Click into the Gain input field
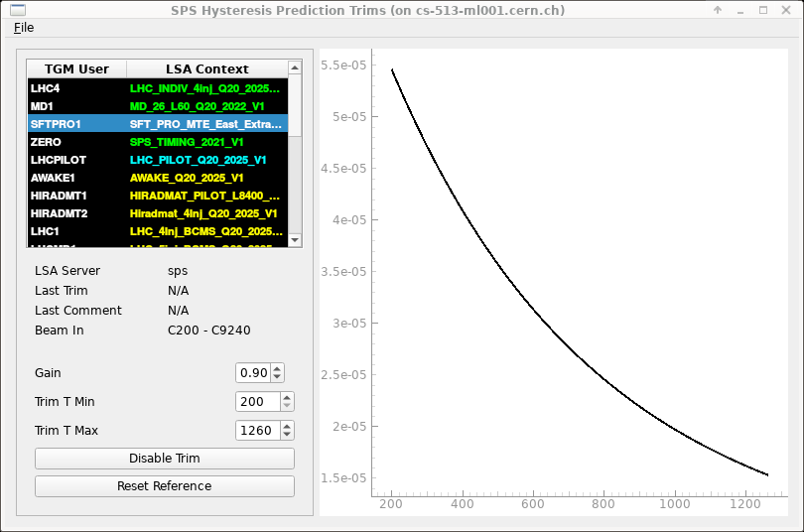The width and height of the screenshot is (804, 532). (253, 373)
